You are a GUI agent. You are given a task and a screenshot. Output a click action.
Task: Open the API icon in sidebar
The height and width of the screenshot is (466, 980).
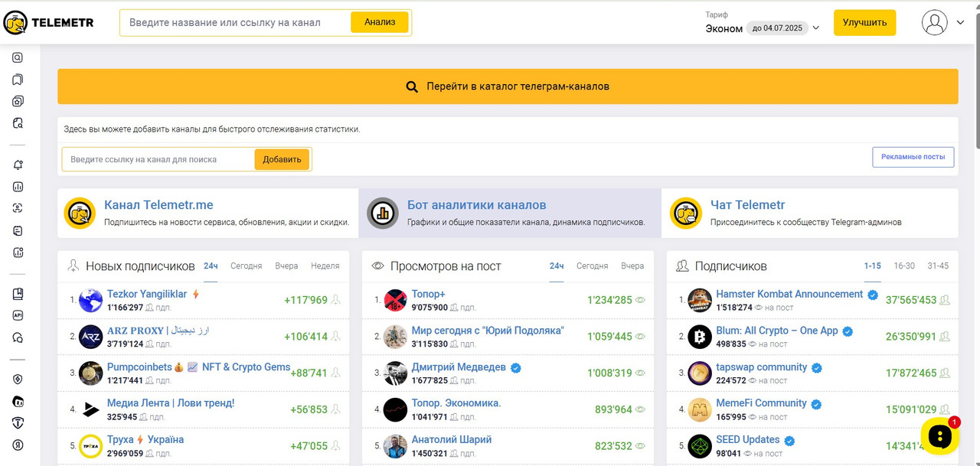pos(18,315)
